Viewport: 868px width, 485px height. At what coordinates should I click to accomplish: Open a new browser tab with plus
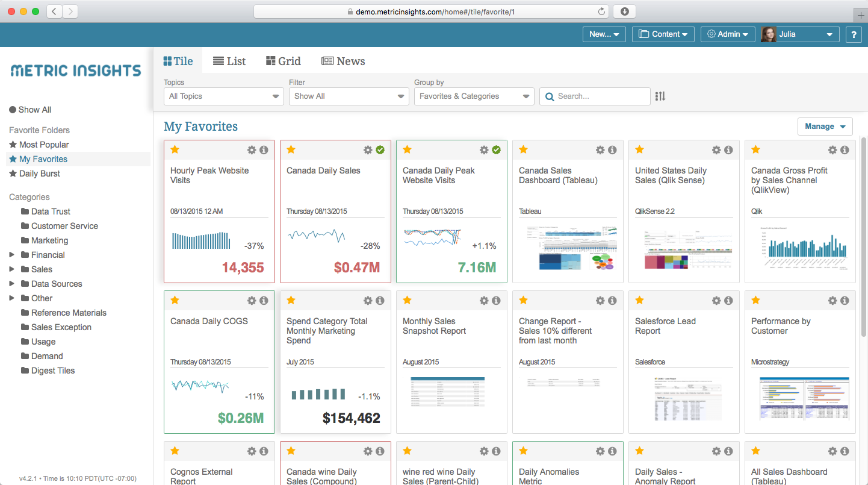pyautogui.click(x=861, y=14)
